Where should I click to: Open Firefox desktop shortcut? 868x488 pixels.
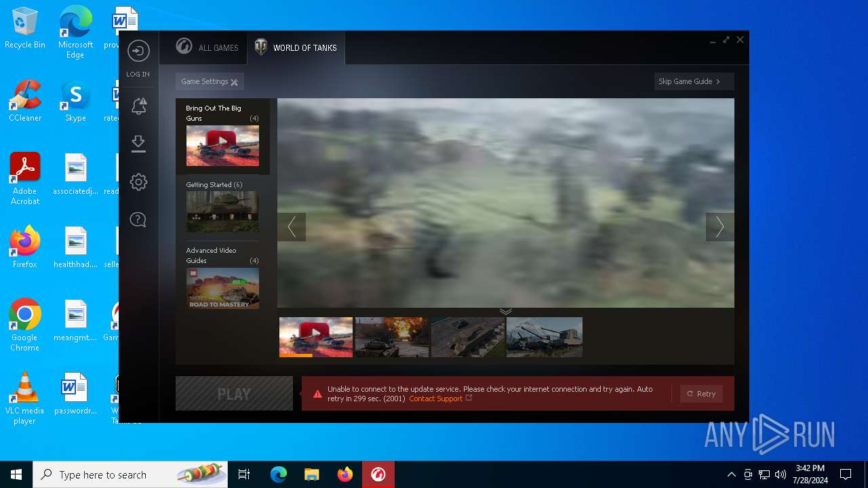click(x=25, y=247)
